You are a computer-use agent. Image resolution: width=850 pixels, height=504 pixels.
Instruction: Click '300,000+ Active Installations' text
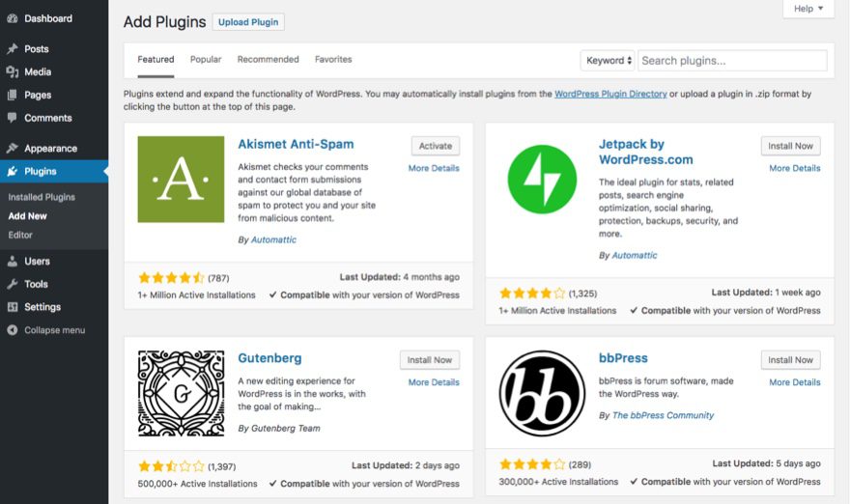tap(558, 482)
